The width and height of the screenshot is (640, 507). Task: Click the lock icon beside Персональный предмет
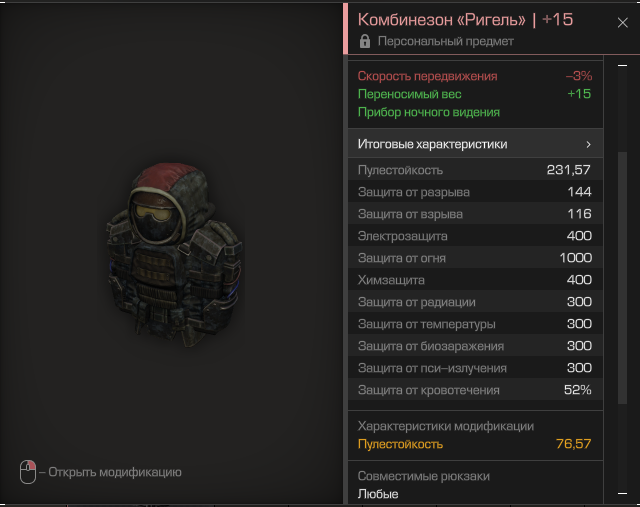point(365,41)
